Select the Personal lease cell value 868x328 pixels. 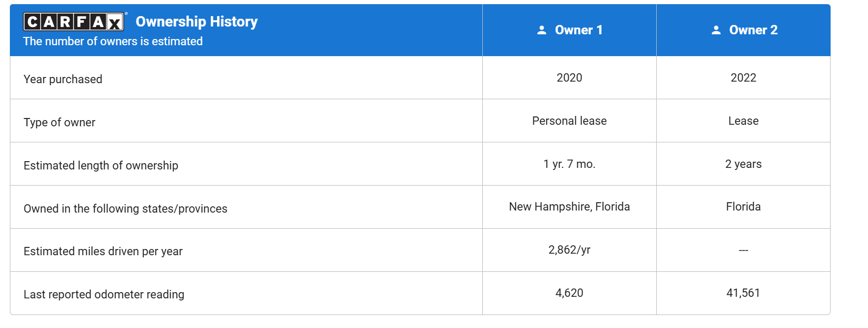point(569,121)
